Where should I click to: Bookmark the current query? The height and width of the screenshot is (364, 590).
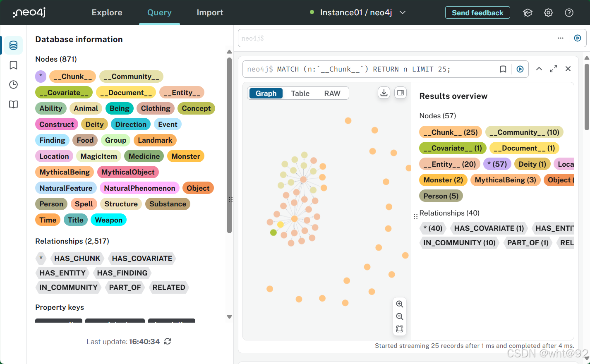(x=503, y=69)
